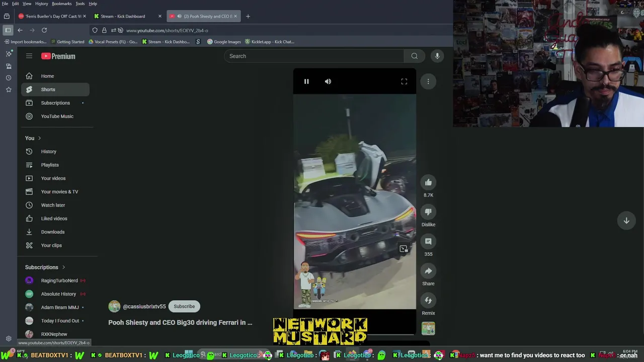This screenshot has width=644, height=362.
Task: Reload the page
Action: point(44,30)
